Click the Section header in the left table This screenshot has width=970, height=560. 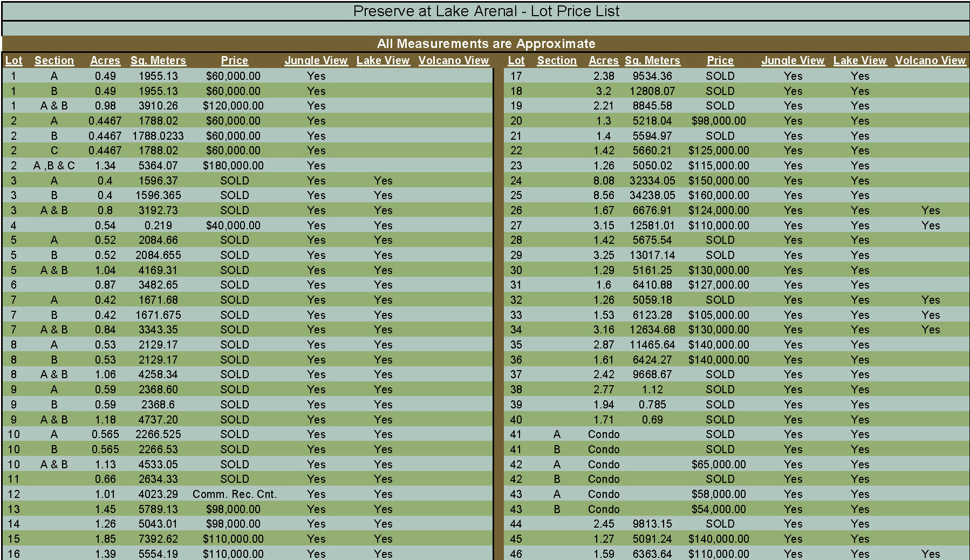(x=54, y=61)
